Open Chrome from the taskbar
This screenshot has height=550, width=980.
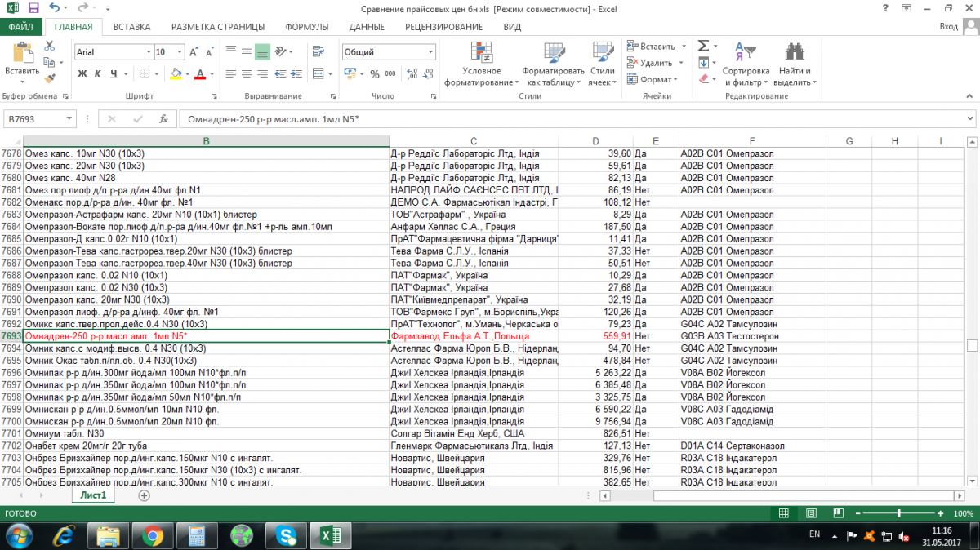pyautogui.click(x=152, y=535)
